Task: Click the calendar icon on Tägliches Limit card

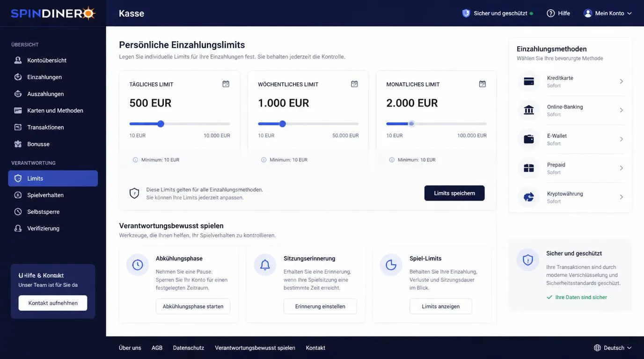Action: coord(226,84)
